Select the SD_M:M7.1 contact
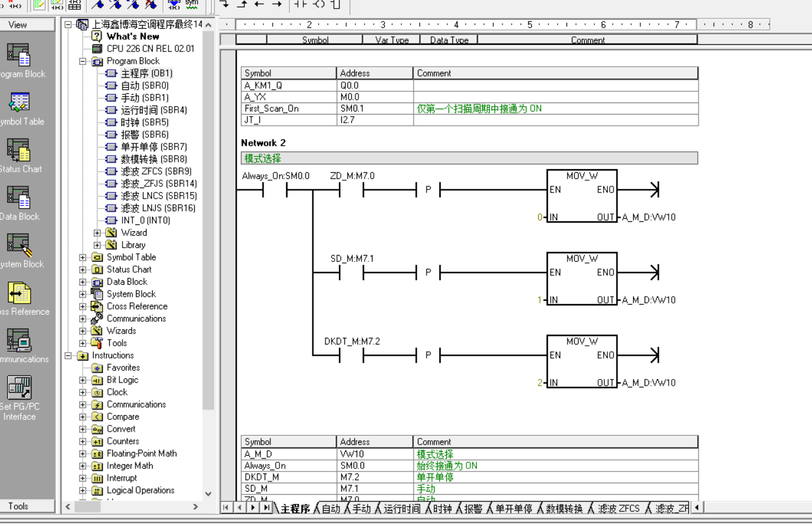 click(x=352, y=272)
